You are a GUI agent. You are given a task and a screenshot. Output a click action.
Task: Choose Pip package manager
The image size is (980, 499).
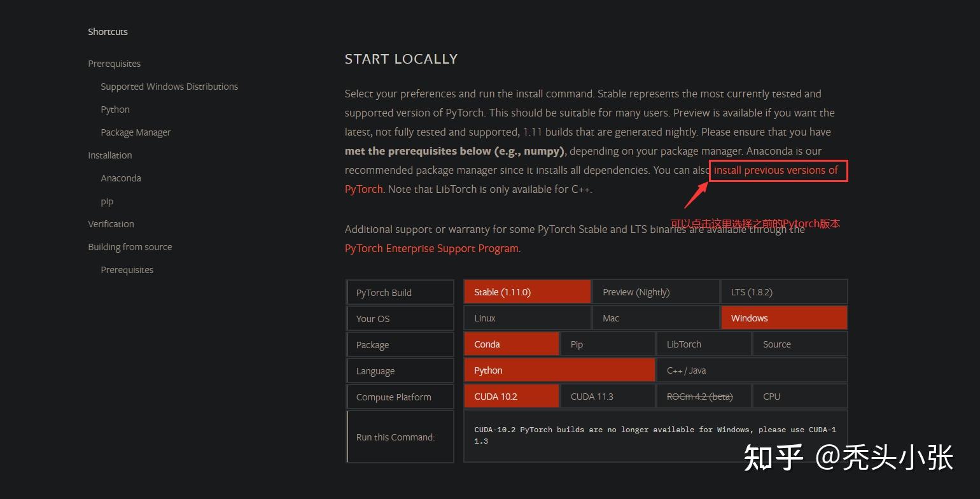pos(608,344)
